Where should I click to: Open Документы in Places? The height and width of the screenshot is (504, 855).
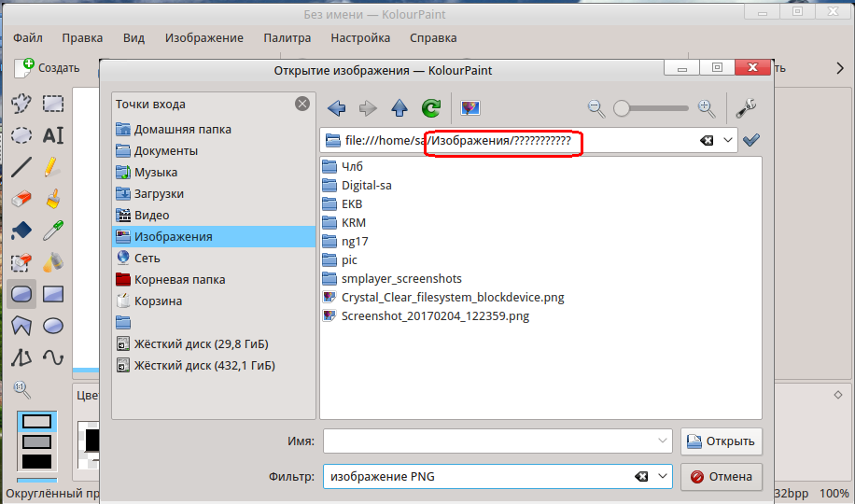tap(213, 150)
